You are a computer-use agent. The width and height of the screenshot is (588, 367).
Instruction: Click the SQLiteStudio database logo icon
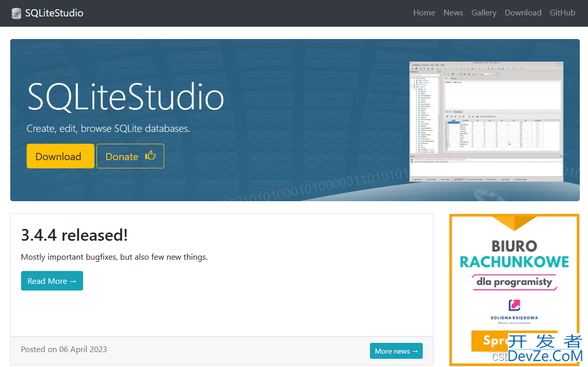[x=16, y=13]
